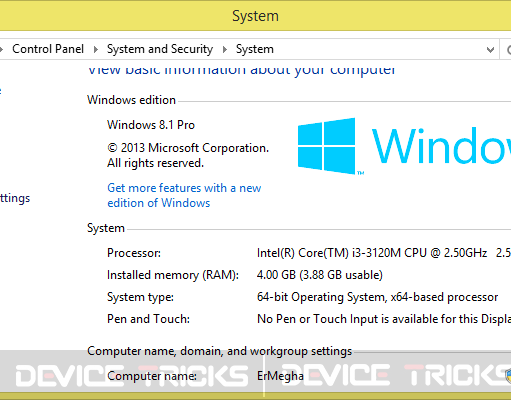
Task: Click the Windows 8.1 Pro edition text
Action: (151, 125)
